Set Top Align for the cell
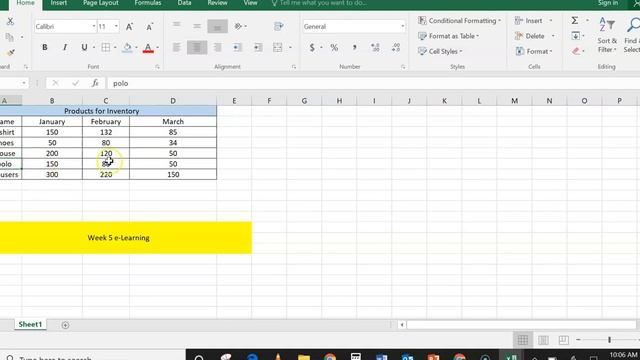This screenshot has width=640, height=360. coord(176,25)
